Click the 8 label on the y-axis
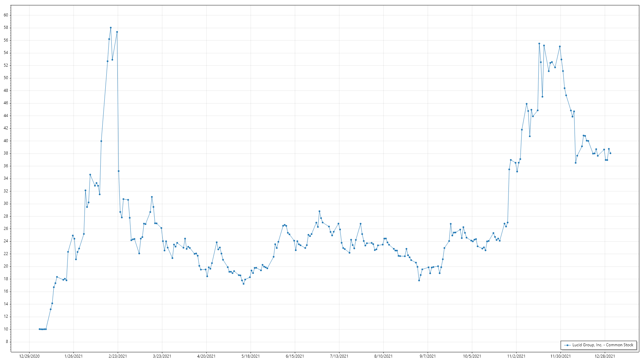Viewport: 644px width, 362px height. tap(7, 342)
